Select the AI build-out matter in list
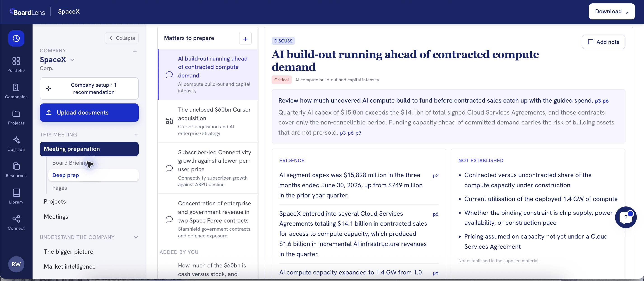Image resolution: width=644 pixels, height=281 pixels. click(x=208, y=75)
